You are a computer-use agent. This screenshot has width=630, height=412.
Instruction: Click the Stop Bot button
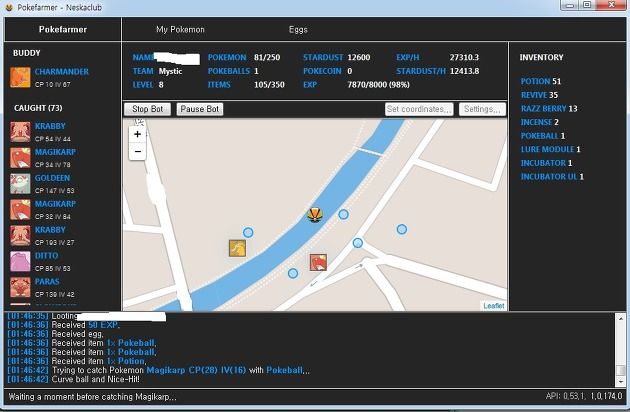(147, 109)
